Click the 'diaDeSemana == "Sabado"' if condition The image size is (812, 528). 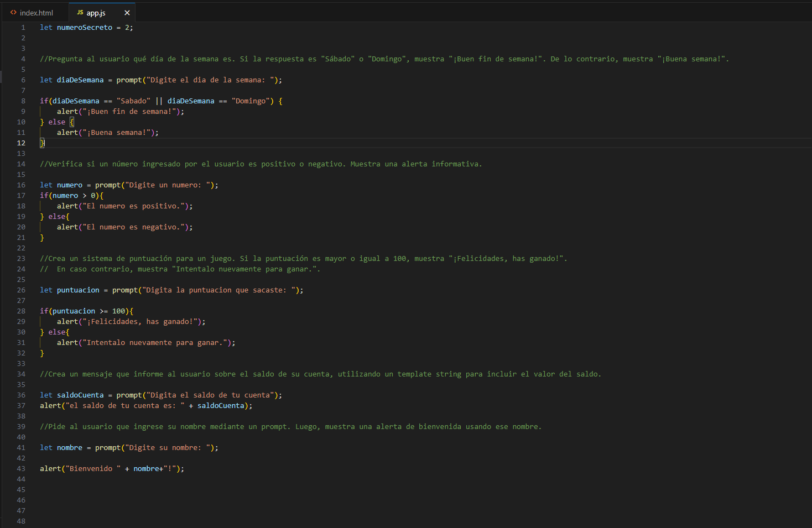pos(161,101)
